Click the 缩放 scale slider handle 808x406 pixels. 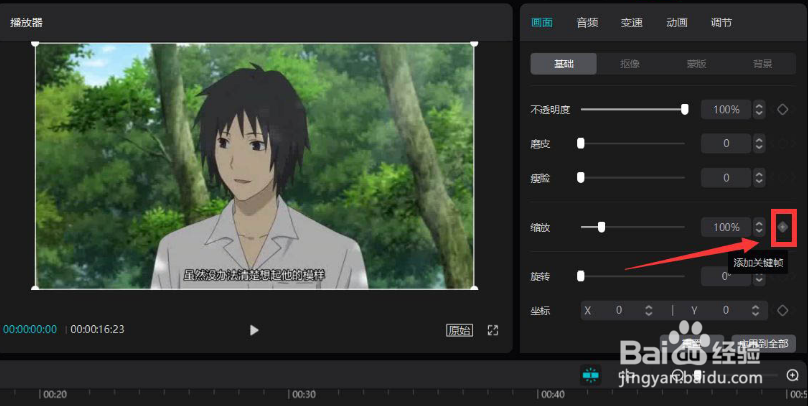(x=601, y=227)
